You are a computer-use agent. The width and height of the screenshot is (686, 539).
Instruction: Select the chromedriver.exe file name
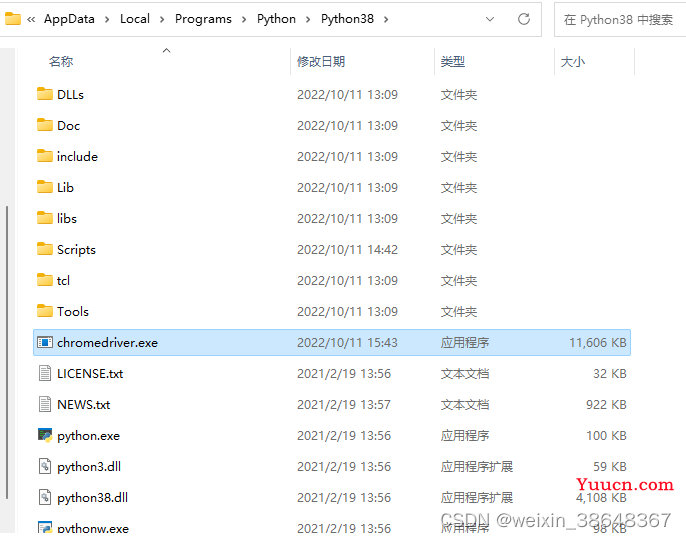pos(107,343)
